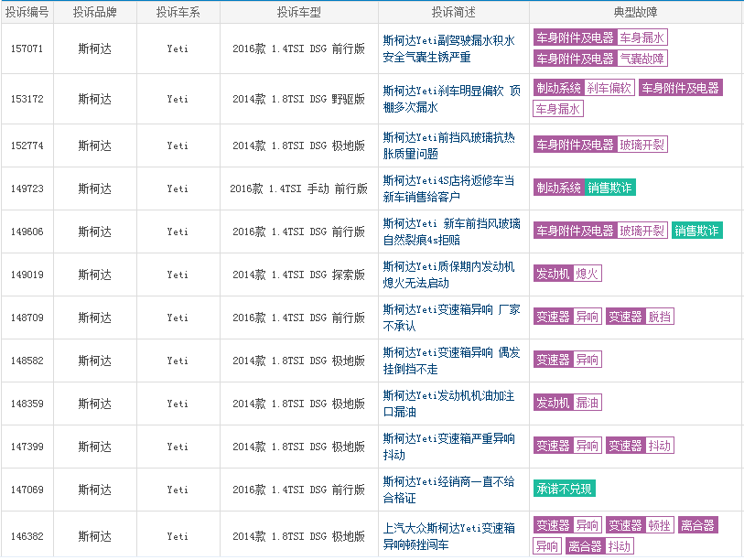Open complaint 质保期内发动机熄火无法启动
Screen dimensions: 744x560
coord(448,275)
